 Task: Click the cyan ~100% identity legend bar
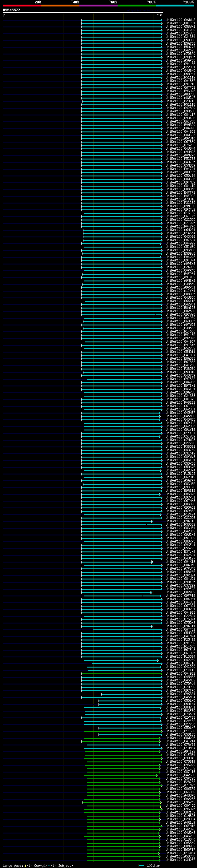point(175,6)
